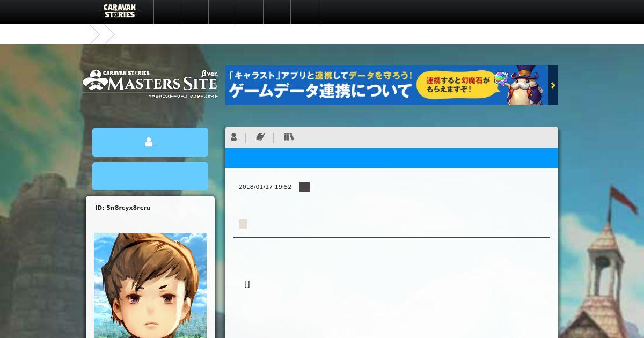Click the Masters Site logo
The image size is (644, 338).
pos(150,84)
